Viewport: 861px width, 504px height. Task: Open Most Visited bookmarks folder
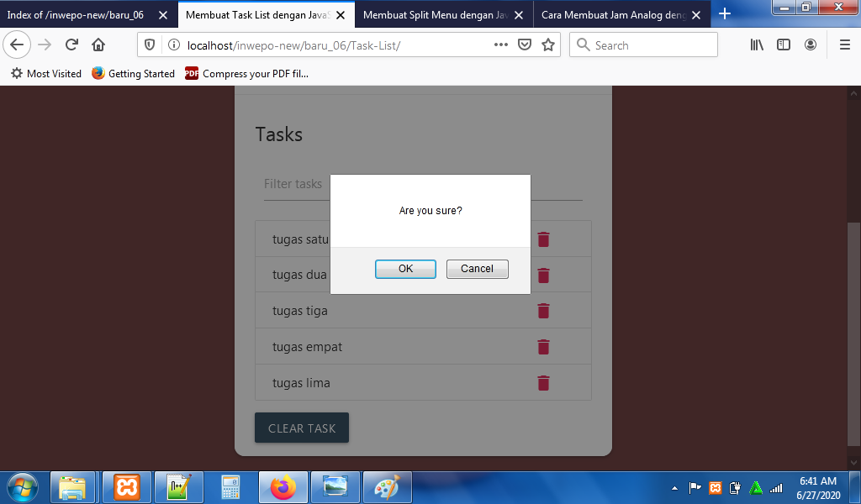click(46, 73)
